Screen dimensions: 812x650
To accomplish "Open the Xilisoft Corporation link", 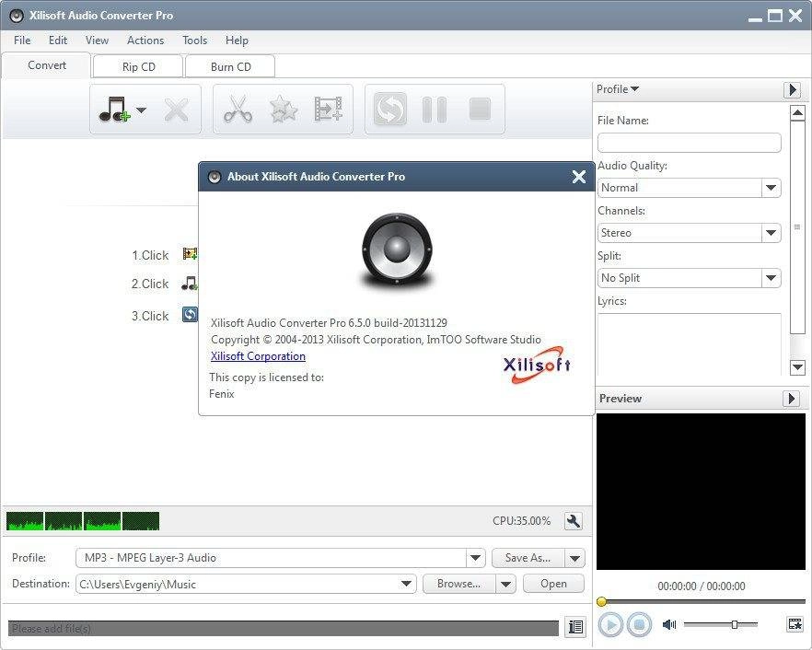I will [x=258, y=356].
